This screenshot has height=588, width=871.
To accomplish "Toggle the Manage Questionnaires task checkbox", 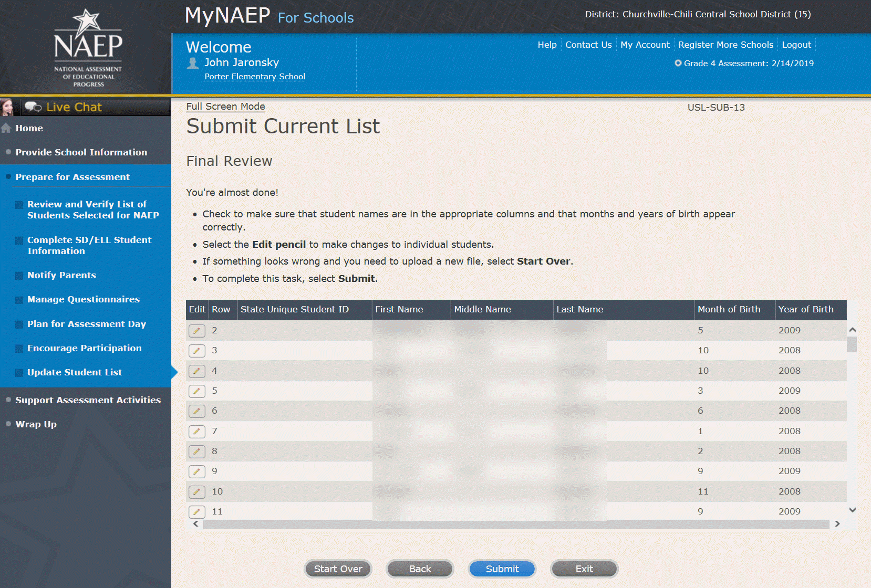I will (x=19, y=300).
